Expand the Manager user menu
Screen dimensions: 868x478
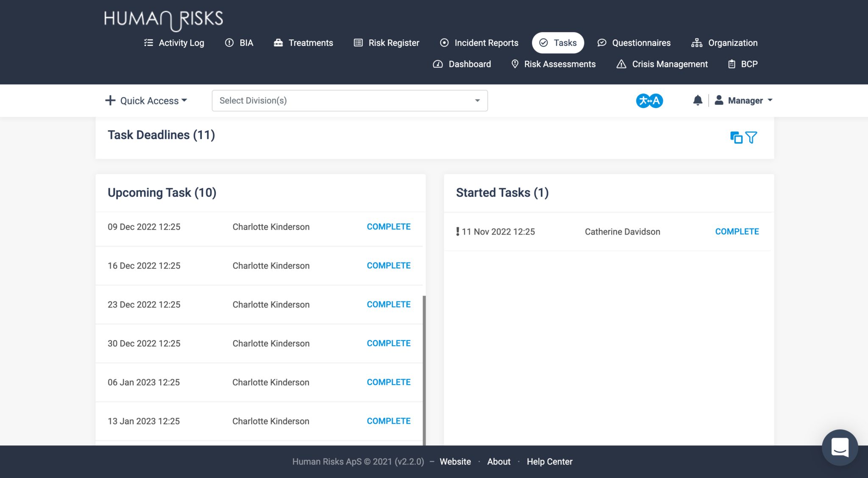click(x=744, y=101)
